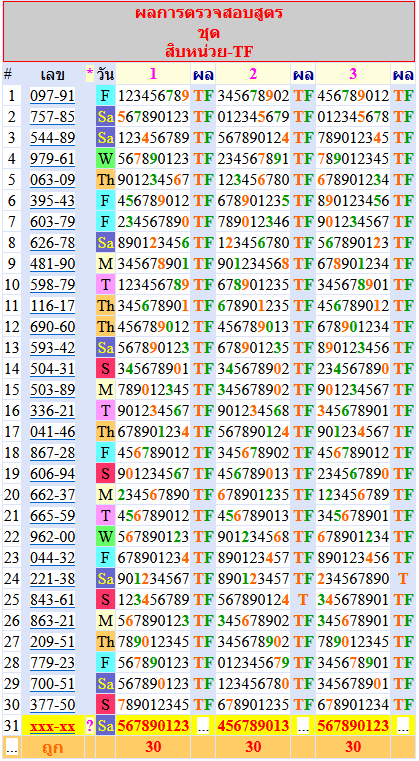Click the 662-37 number link

52,495
